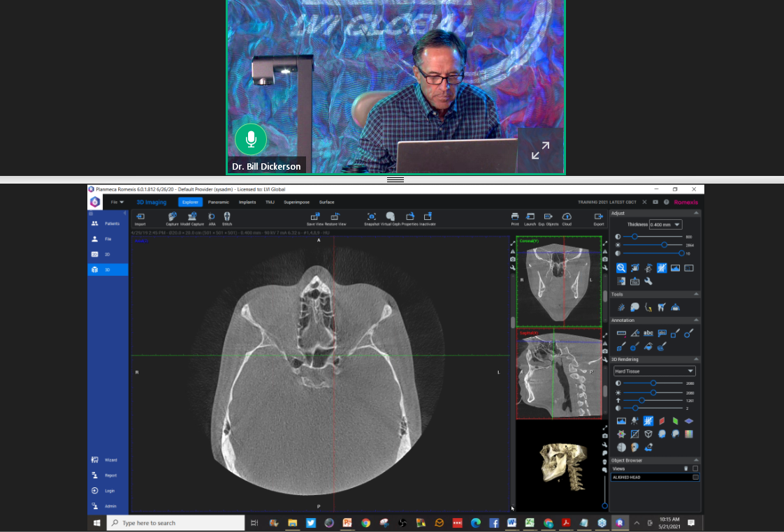Check the Views row checkbox in Object Browser
The width and height of the screenshot is (784, 532).
pos(695,468)
